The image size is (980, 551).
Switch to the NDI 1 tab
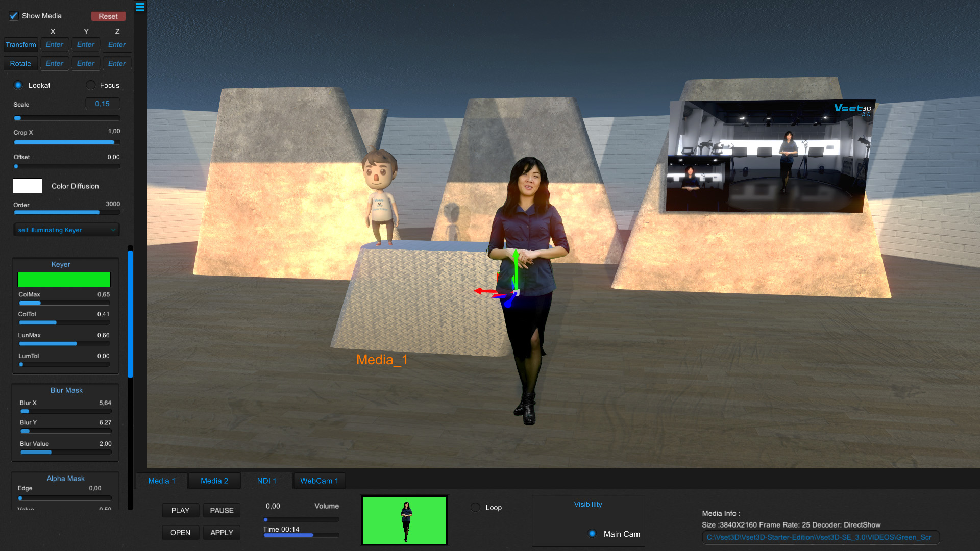267,481
